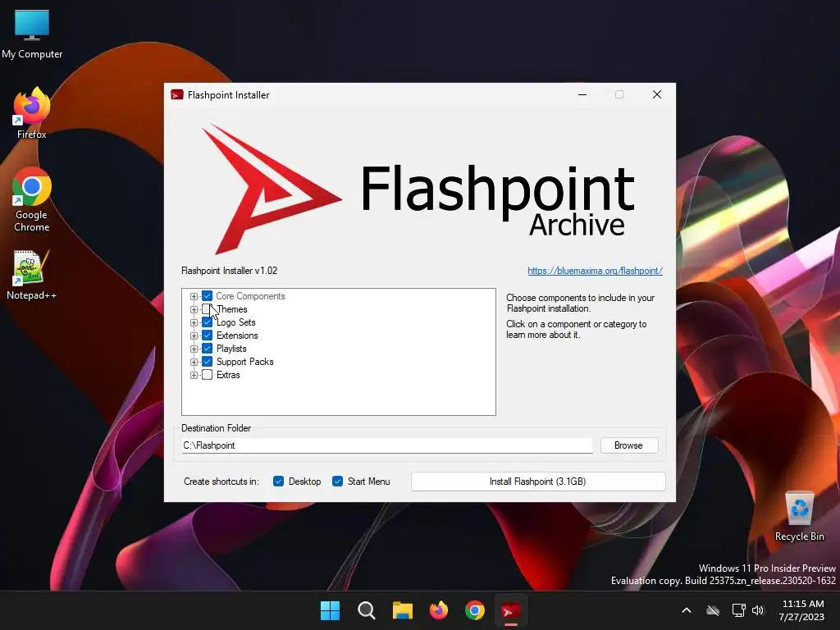The height and width of the screenshot is (630, 840).
Task: Close the Flashpoint Installer window
Action: (x=657, y=95)
